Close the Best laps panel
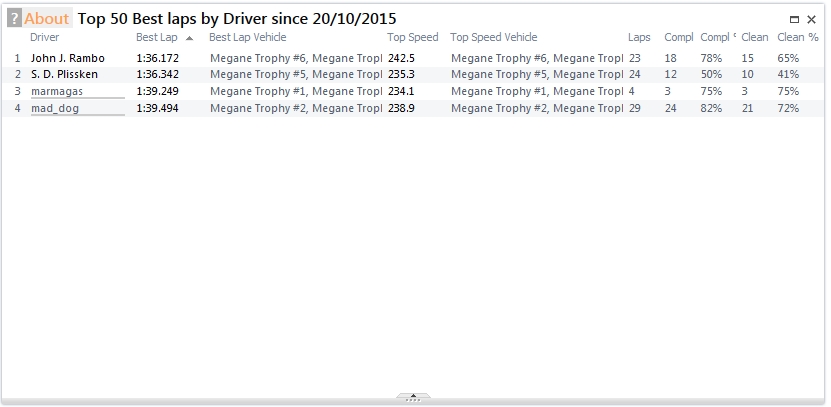831x407 pixels. [811, 20]
